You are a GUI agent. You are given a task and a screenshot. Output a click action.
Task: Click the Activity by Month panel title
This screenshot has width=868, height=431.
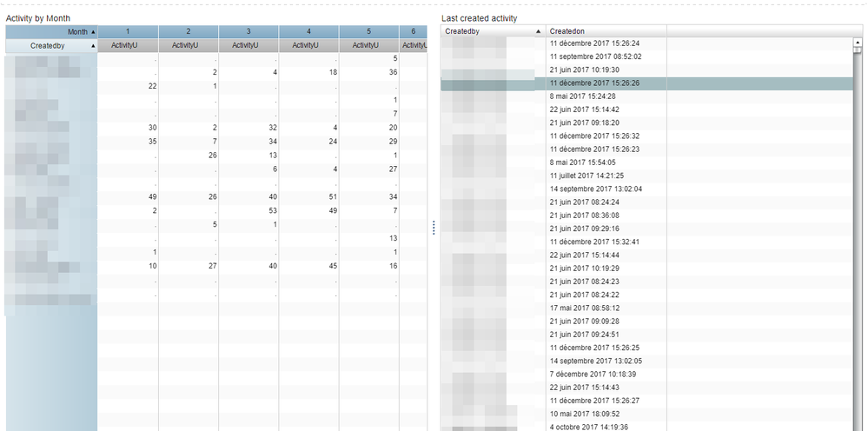pos(38,18)
